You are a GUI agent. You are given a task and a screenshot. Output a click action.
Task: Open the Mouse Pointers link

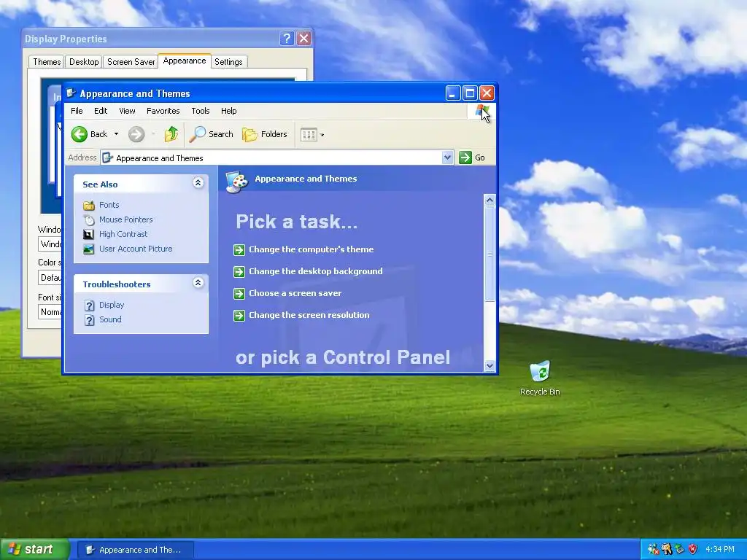(x=125, y=219)
